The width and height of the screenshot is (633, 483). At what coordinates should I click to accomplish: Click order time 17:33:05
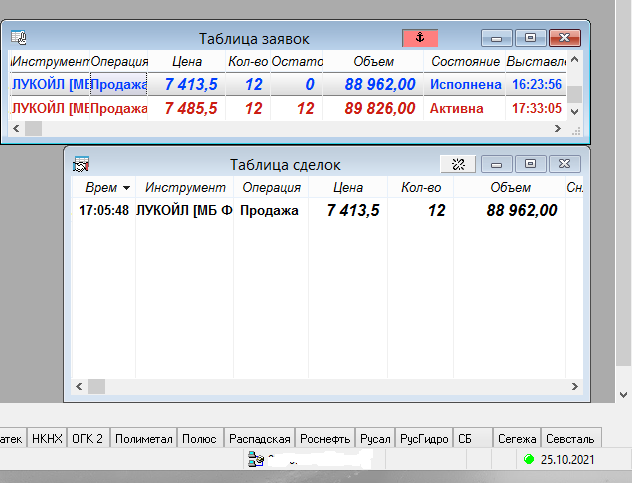537,108
